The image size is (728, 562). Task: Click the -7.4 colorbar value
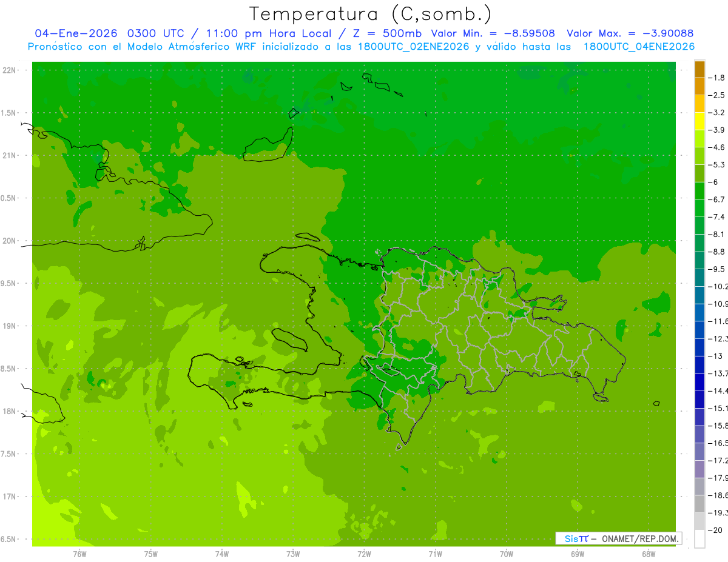(717, 216)
